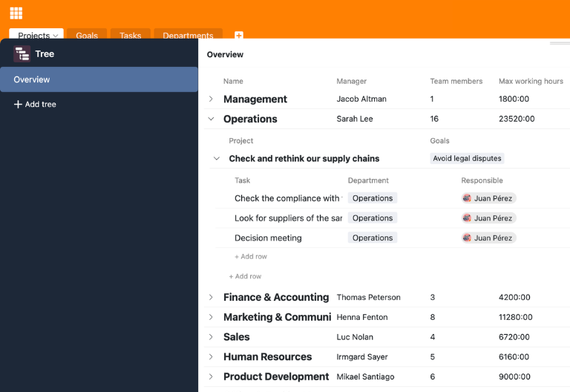Expand the Finance & Accounting row

pyautogui.click(x=211, y=297)
